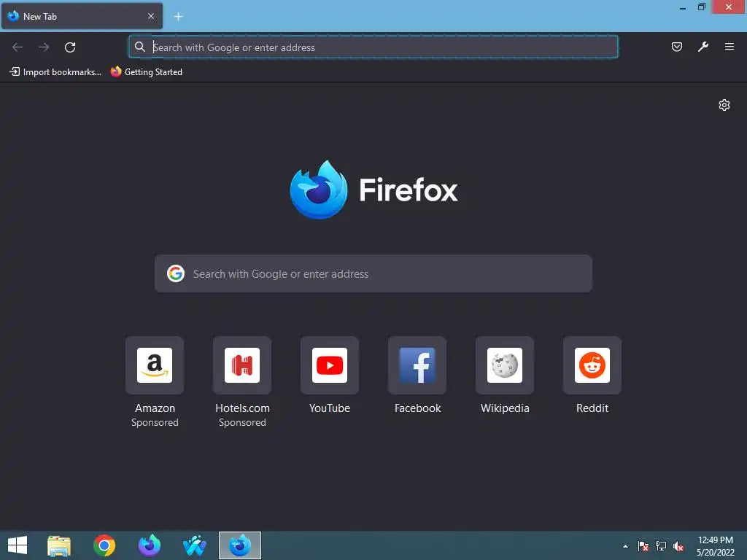The height and width of the screenshot is (560, 747).
Task: Click Import bookmarks in bookmarks toolbar
Action: pyautogui.click(x=55, y=72)
